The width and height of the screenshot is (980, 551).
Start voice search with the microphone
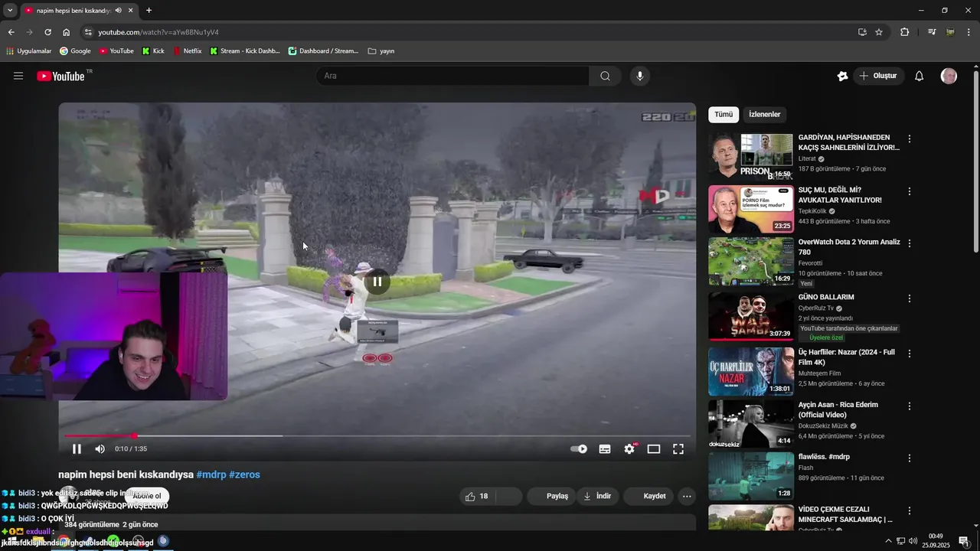tap(640, 76)
